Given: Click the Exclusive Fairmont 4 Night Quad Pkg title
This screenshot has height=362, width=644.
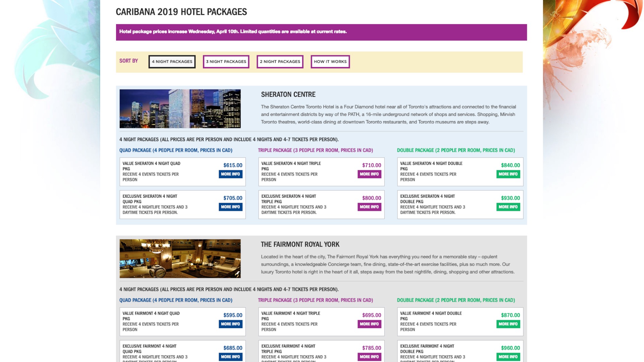Looking at the screenshot, I should pos(149,349).
